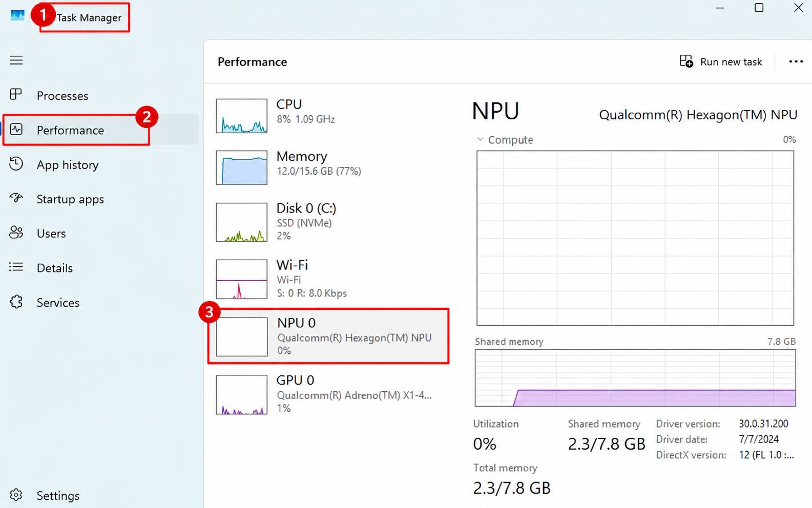
Task: Select the Disk 0 (C:) graph thumbnail
Action: point(242,222)
